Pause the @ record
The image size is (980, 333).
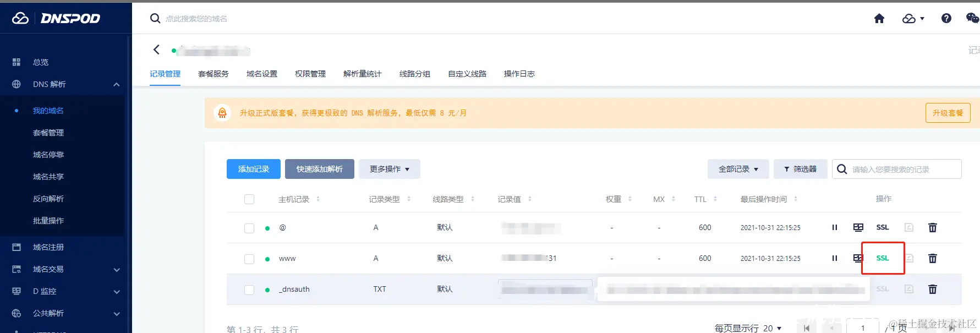point(835,227)
